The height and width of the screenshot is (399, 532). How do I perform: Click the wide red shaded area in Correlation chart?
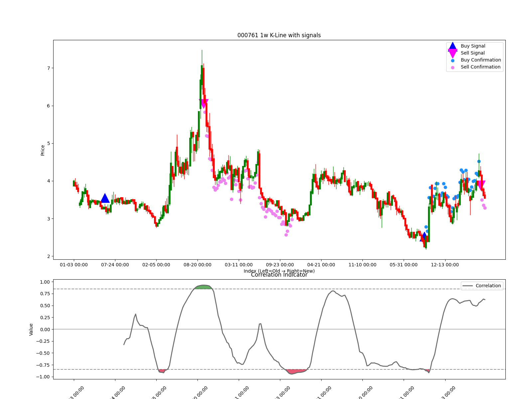[297, 371]
